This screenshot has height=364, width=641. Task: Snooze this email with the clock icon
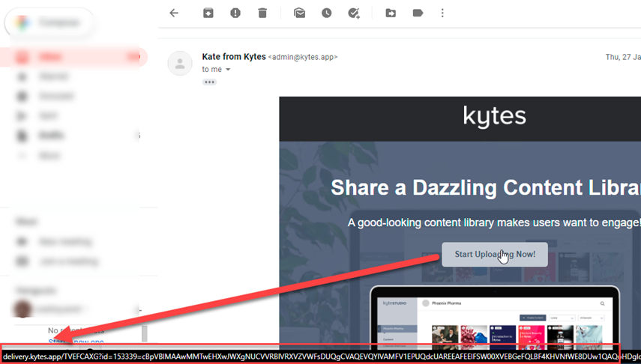click(x=326, y=13)
